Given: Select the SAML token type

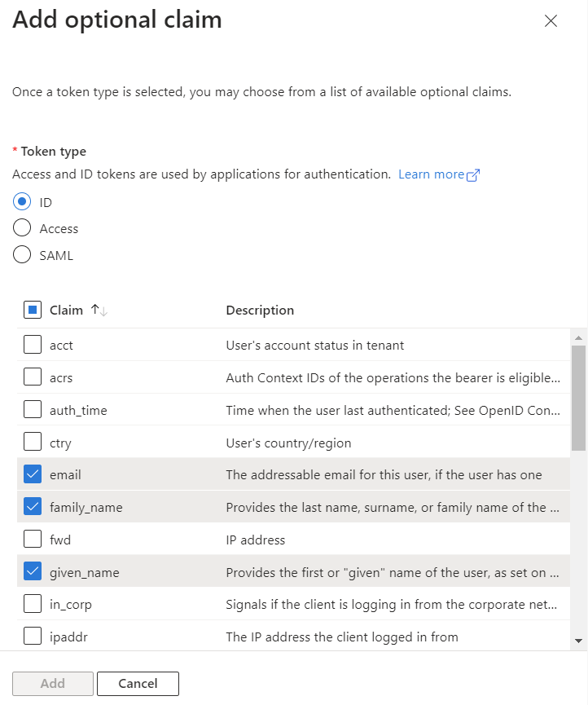Looking at the screenshot, I should click(23, 255).
